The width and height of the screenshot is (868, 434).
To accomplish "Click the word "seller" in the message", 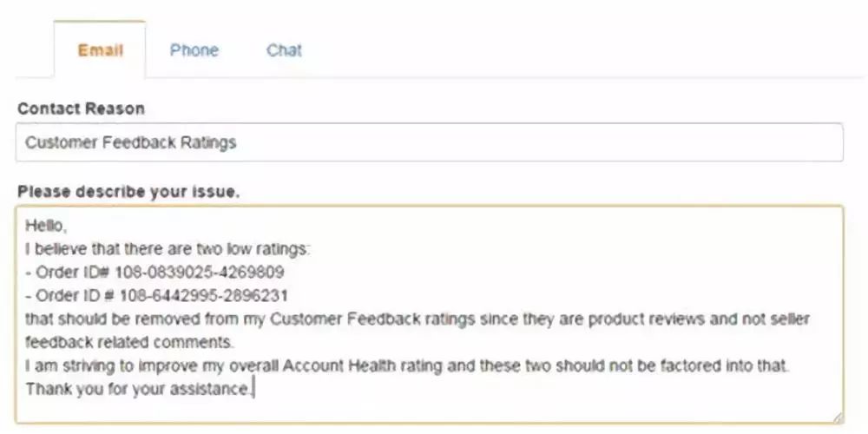I will click(x=773, y=319).
